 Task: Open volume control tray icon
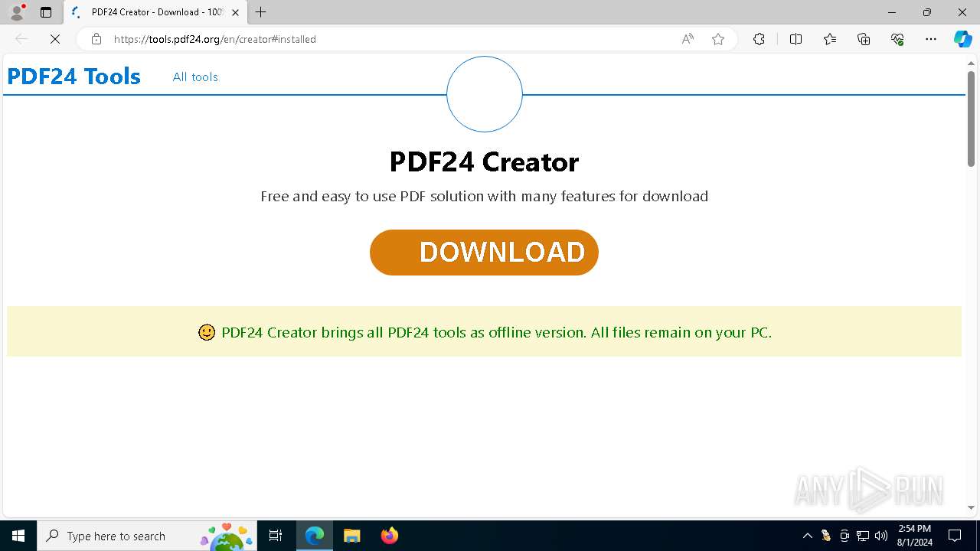[881, 536]
